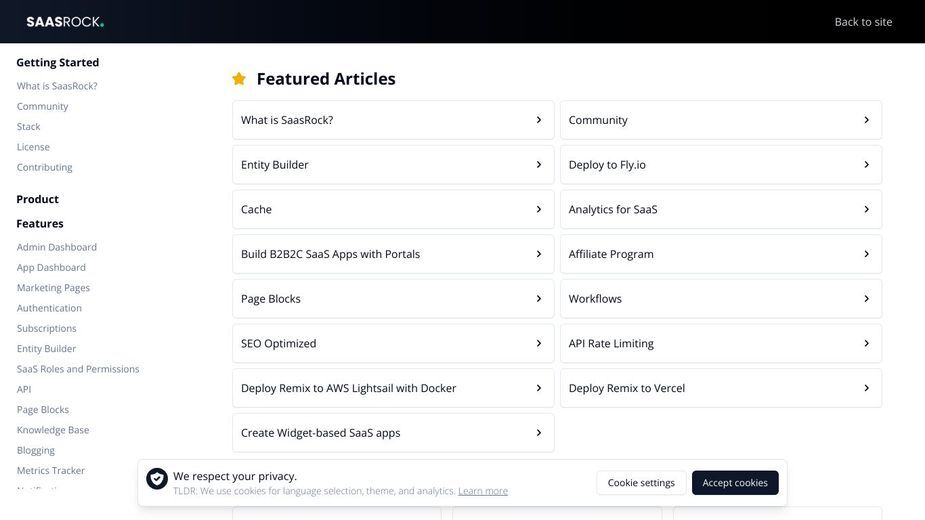Follow the Learn more cookie link

(483, 491)
